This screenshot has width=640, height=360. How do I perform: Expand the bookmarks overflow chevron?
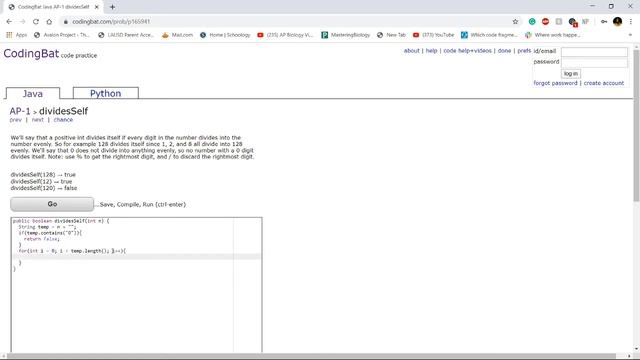pyautogui.click(x=630, y=35)
